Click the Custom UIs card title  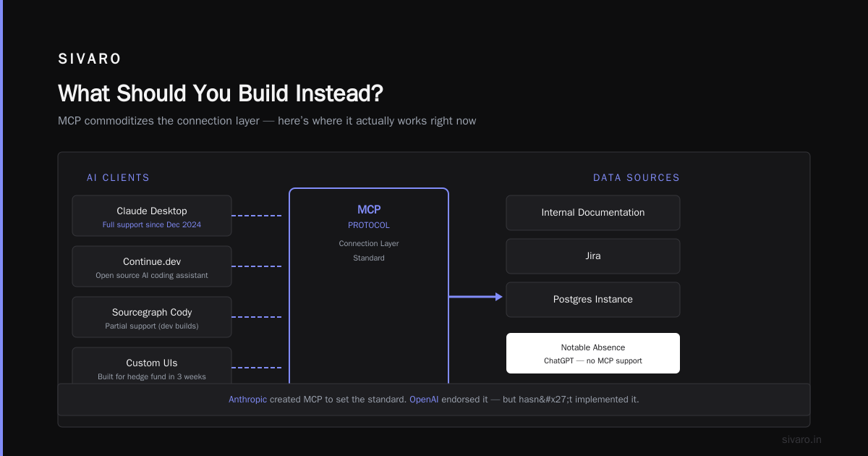(152, 363)
